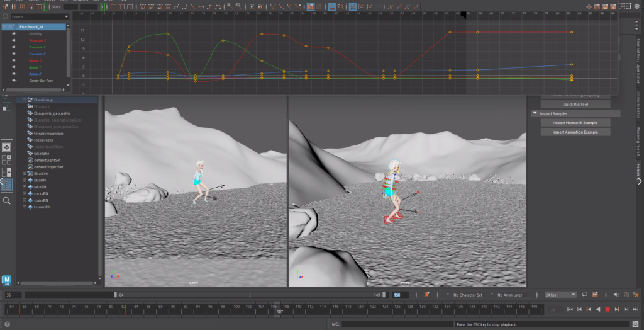The height and width of the screenshot is (330, 644).
Task: Expand the stairsRN reference node
Action: click(25, 200)
